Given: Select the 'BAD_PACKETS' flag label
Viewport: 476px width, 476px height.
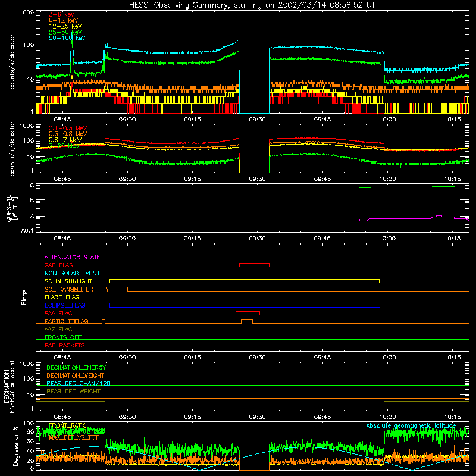Looking at the screenshot, I should click(x=65, y=346).
